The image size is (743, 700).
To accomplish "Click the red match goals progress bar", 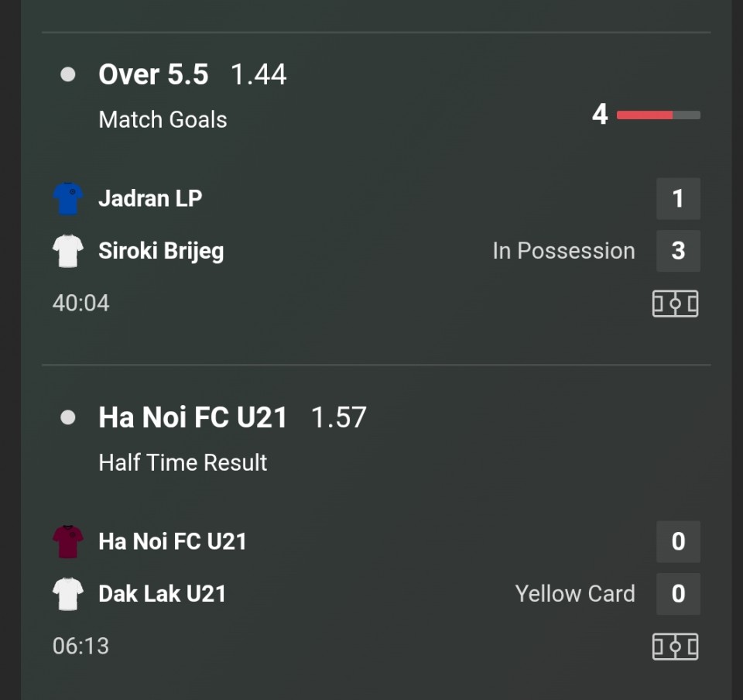I will tap(658, 115).
